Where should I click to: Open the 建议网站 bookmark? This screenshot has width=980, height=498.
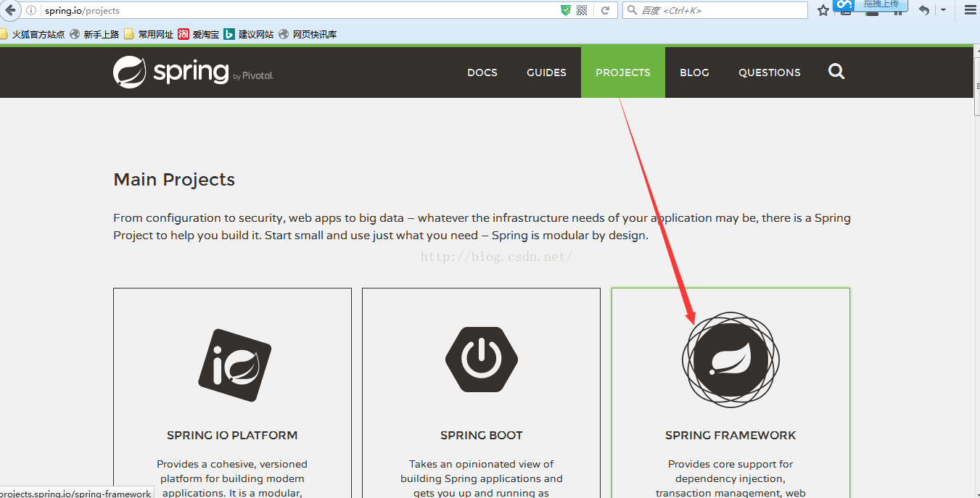pos(249,34)
